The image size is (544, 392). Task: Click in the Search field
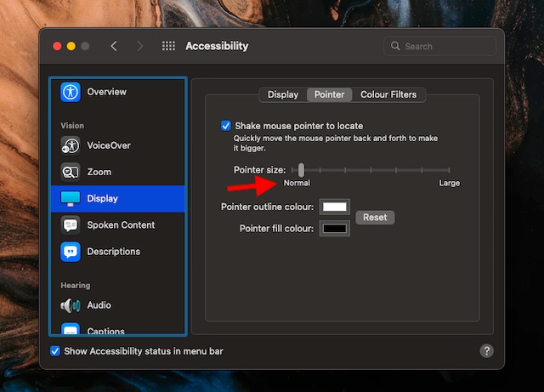click(440, 46)
